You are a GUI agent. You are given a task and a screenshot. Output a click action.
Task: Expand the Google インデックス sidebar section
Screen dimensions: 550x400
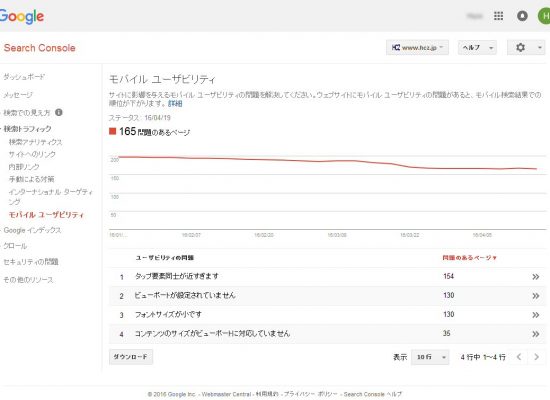coord(32,230)
